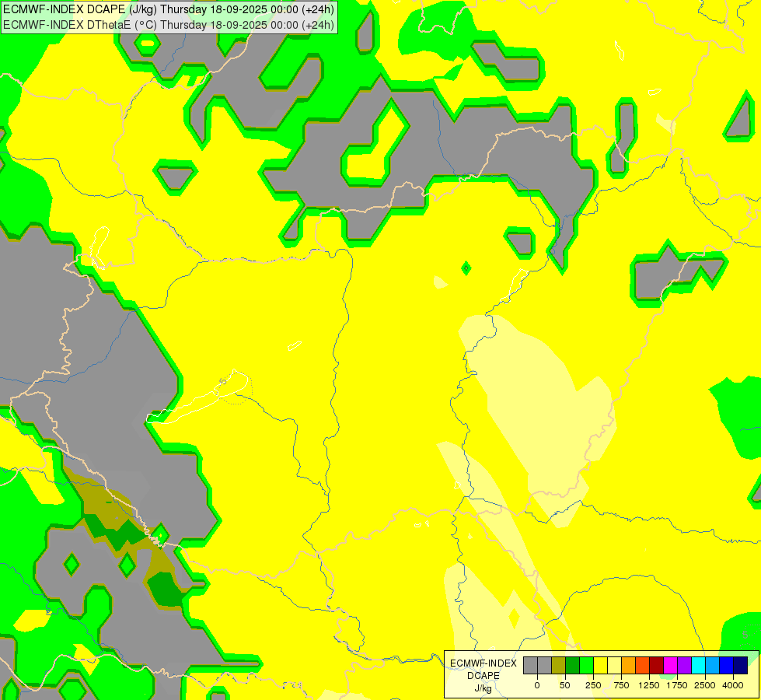Click the legend scale value 4000
This screenshot has width=761, height=700.
733,685
